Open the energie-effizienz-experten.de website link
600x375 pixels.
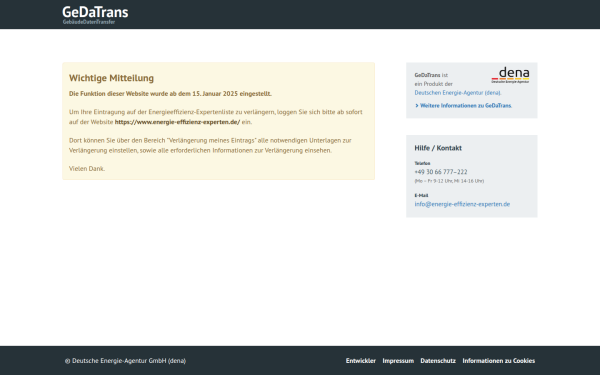pos(177,122)
